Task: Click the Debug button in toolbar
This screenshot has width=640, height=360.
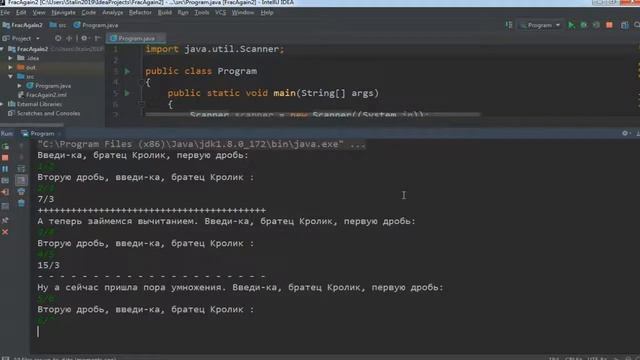Action: click(584, 25)
